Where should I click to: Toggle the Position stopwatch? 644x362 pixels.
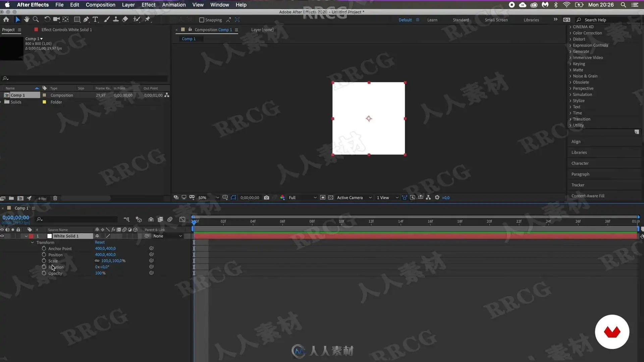pyautogui.click(x=44, y=255)
